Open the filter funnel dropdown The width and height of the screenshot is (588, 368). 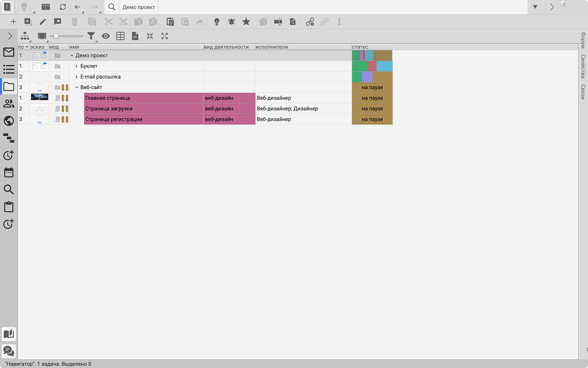point(92,36)
